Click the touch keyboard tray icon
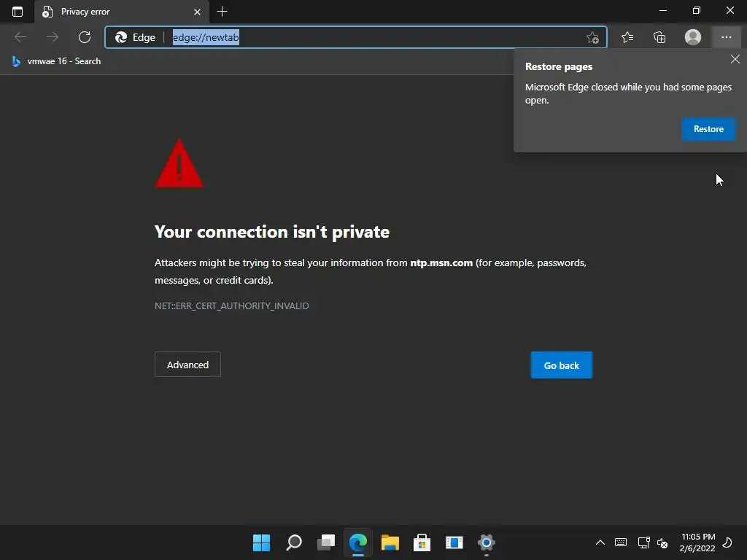This screenshot has height=560, width=747. (621, 542)
